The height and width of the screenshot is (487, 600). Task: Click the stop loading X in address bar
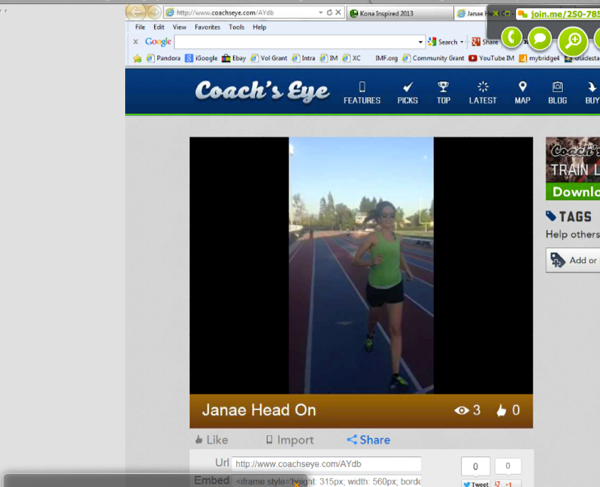338,13
